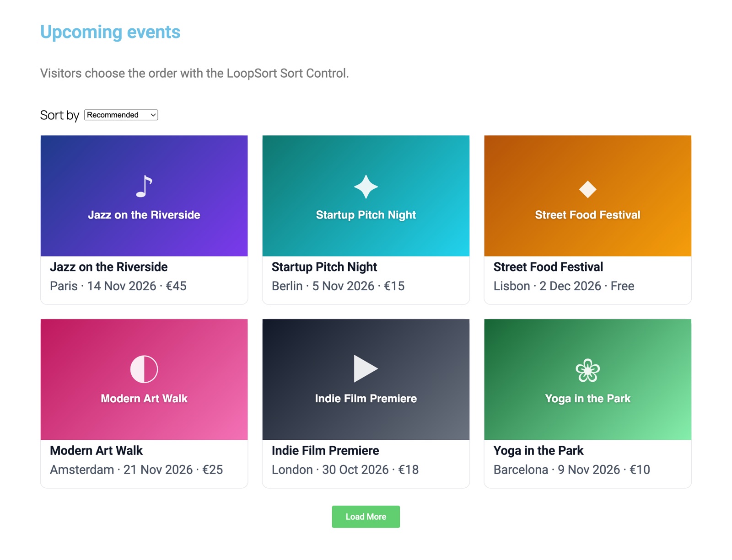Screen dimensions: 732x560
Task: Open the Startup Pitch Night title below image
Action: [x=324, y=267]
